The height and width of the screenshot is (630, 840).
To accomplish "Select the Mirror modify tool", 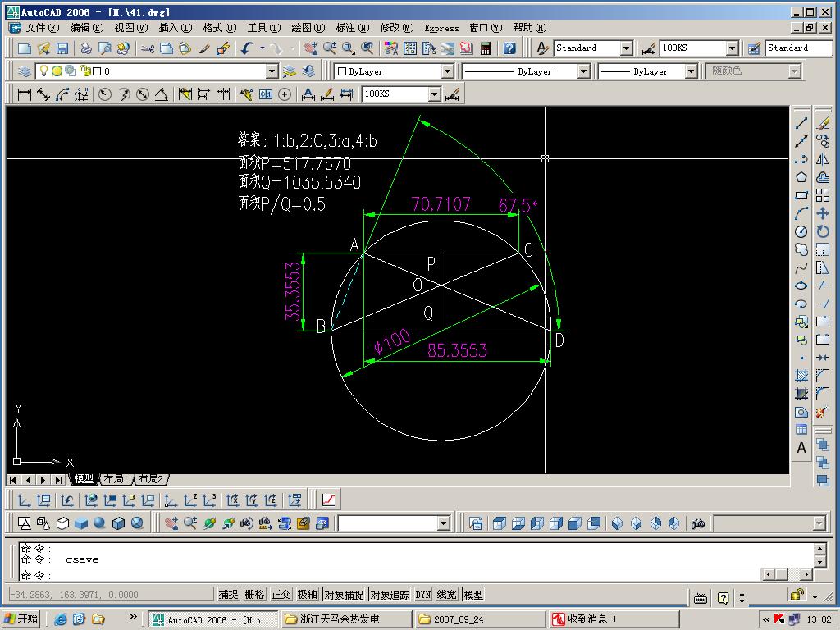I will click(823, 160).
